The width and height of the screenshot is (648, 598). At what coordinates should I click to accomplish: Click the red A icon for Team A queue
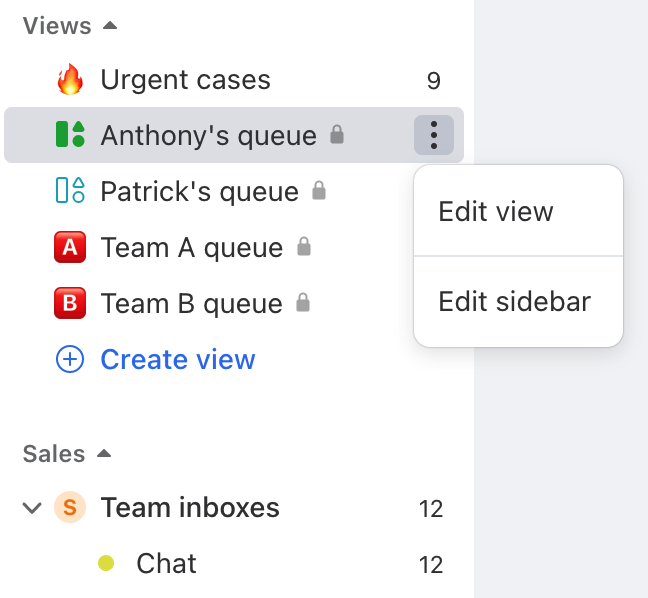pos(70,247)
